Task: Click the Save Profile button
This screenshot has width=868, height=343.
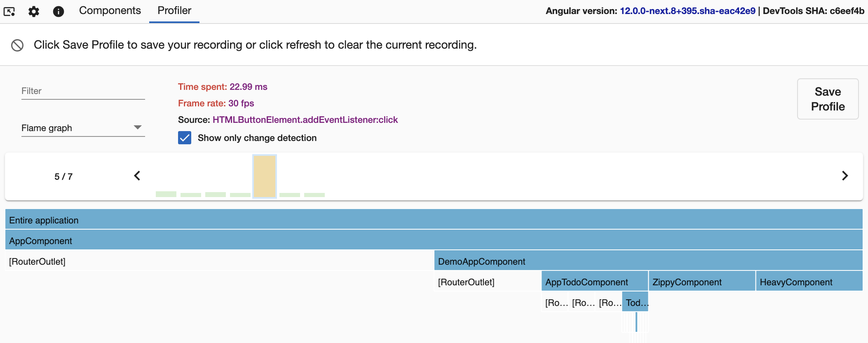Action: (x=828, y=99)
